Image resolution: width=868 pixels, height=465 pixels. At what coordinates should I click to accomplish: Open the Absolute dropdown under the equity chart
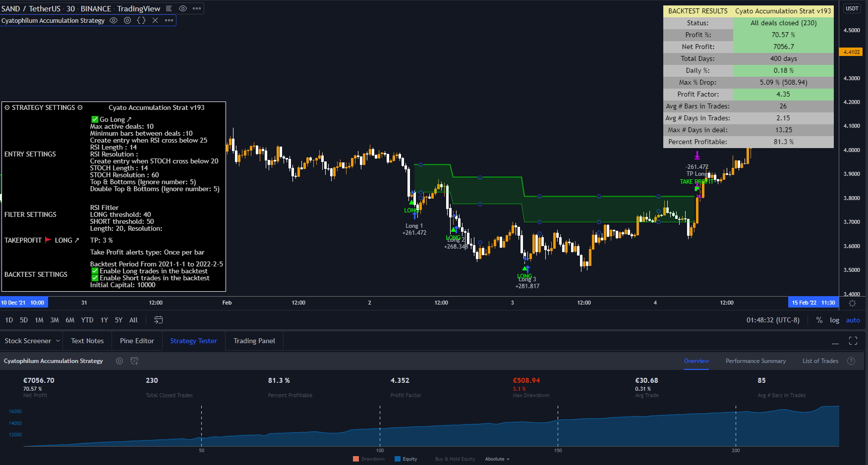(x=497, y=459)
